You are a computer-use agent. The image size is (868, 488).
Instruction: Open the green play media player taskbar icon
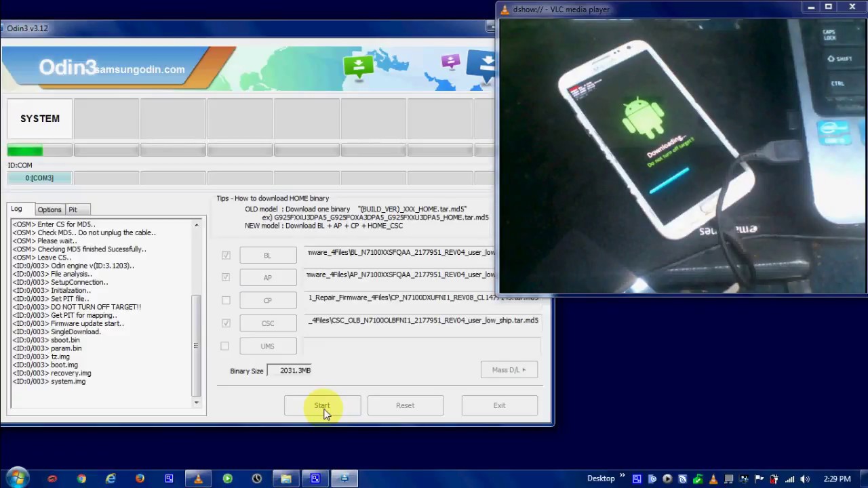[x=227, y=479]
